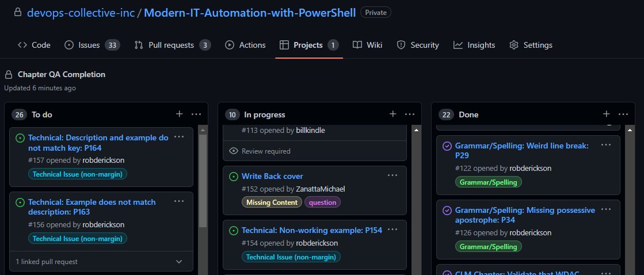The width and height of the screenshot is (644, 275).
Task: Click the open issue icon on card #154
Action: click(233, 231)
